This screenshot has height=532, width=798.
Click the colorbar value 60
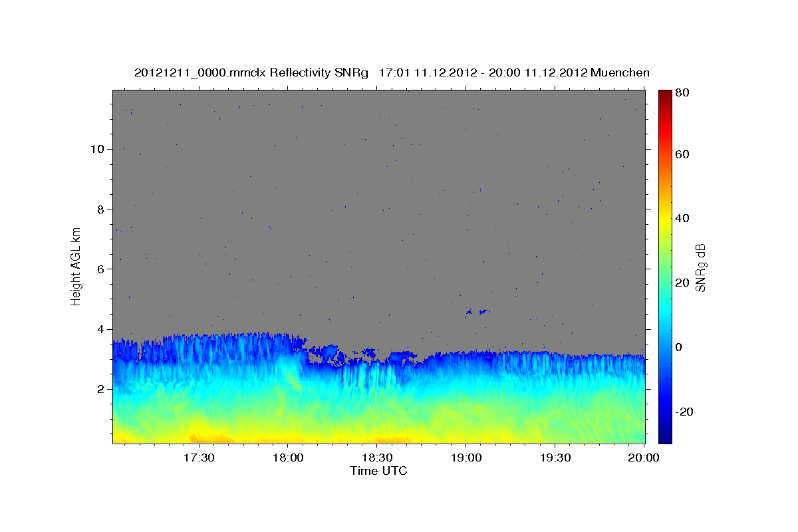pyautogui.click(x=682, y=154)
